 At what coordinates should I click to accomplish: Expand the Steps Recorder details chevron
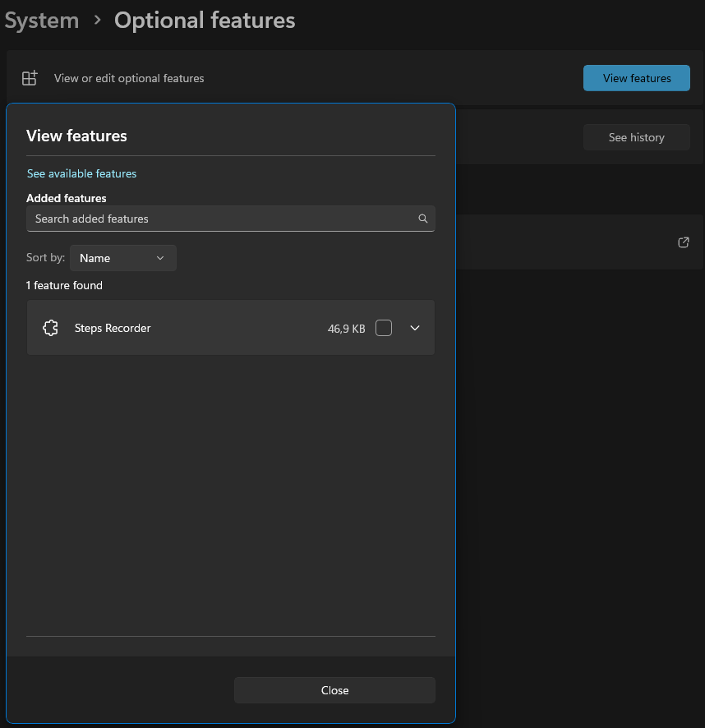click(415, 328)
